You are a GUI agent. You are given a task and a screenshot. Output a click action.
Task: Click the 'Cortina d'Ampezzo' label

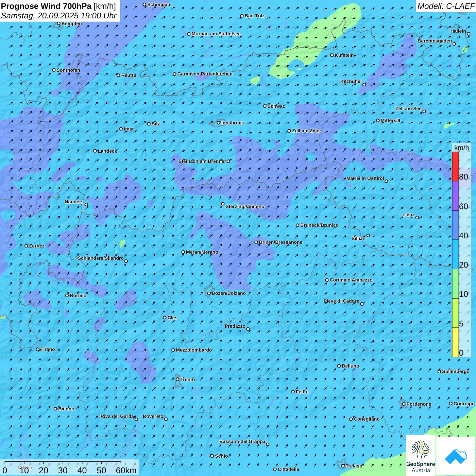[x=351, y=280]
